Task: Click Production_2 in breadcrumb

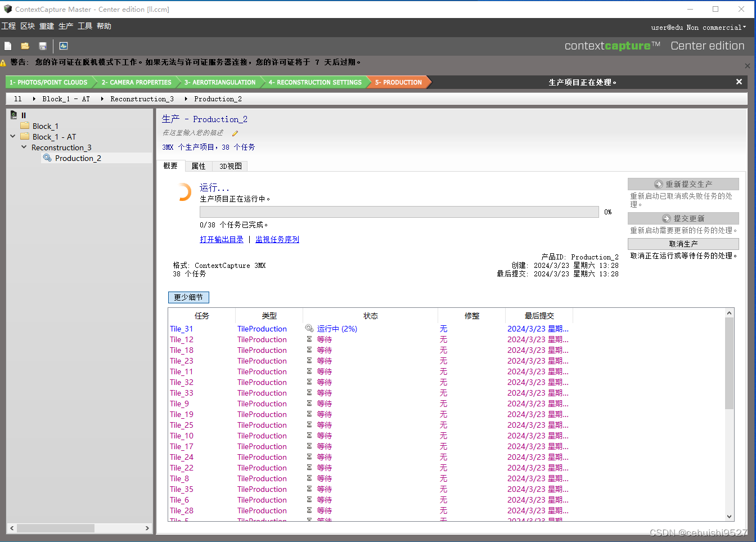Action: (218, 99)
